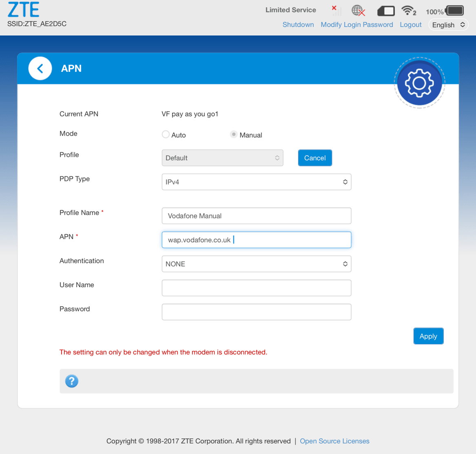Select the Manual mode radio button
This screenshot has height=454, width=476.
click(233, 134)
